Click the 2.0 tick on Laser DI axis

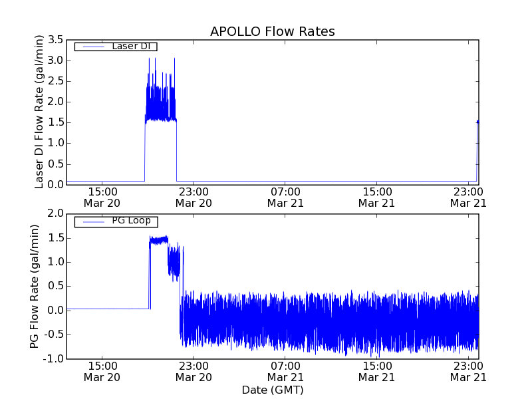[56, 102]
